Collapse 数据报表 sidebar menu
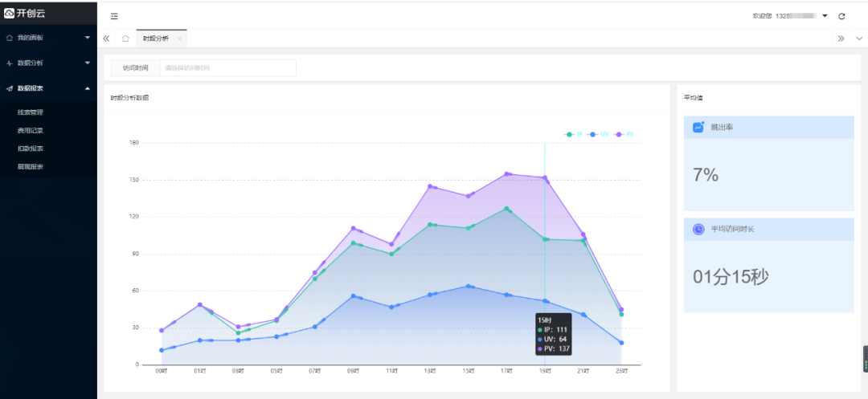Image resolution: width=868 pixels, height=399 pixels. [48, 88]
